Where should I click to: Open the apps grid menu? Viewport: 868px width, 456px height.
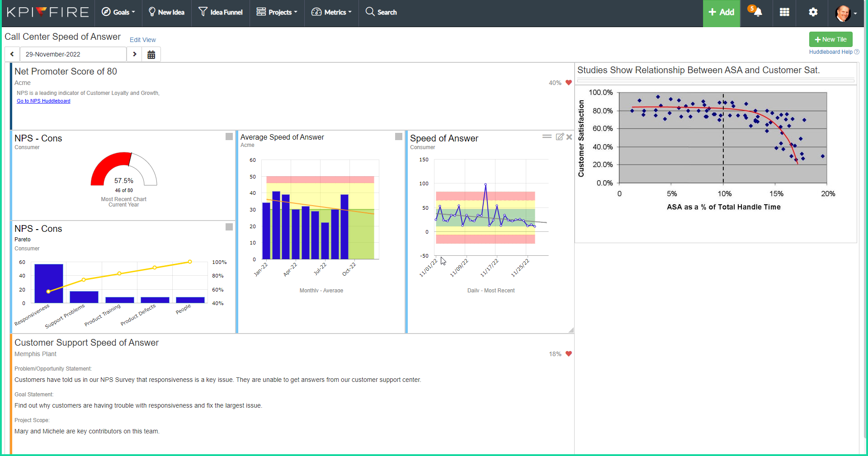coord(784,13)
